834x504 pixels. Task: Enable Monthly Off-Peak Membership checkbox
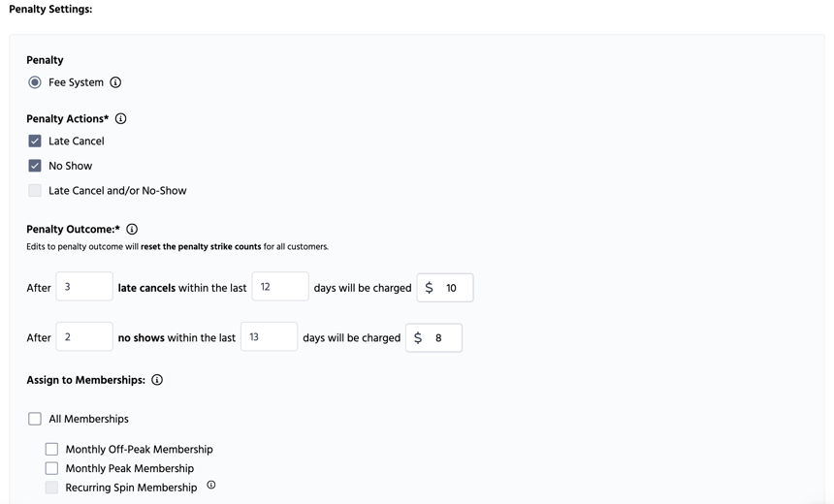click(x=51, y=450)
